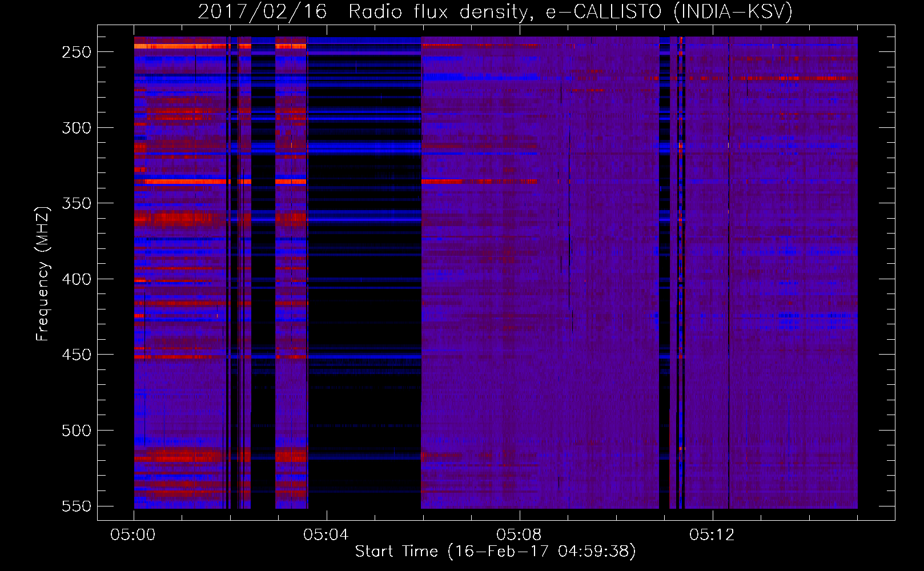Click the 300 frequency tick label
The image size is (924, 571).
click(77, 128)
